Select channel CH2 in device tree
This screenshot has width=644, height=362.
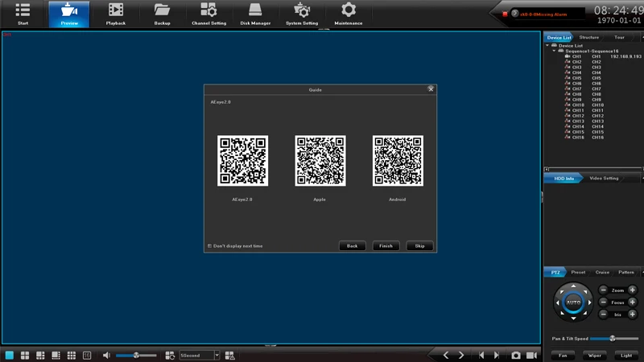[x=583, y=62]
